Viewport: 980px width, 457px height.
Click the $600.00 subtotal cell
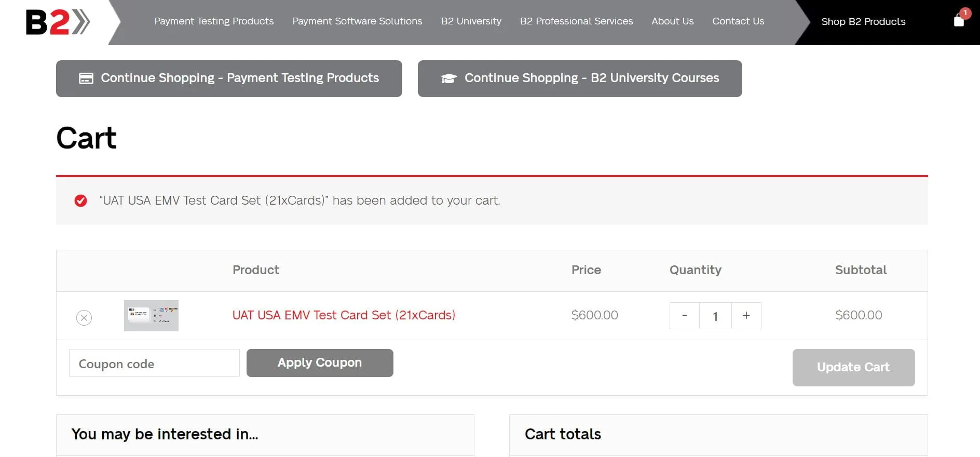(x=859, y=315)
